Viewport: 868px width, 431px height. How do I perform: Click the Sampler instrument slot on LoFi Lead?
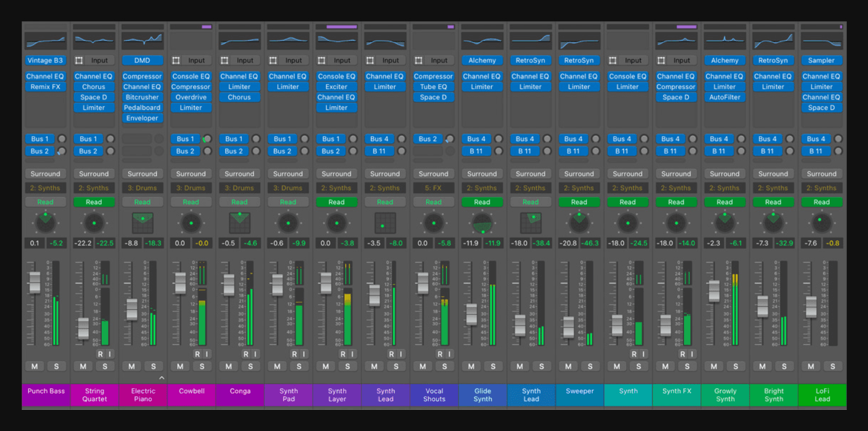(x=822, y=60)
